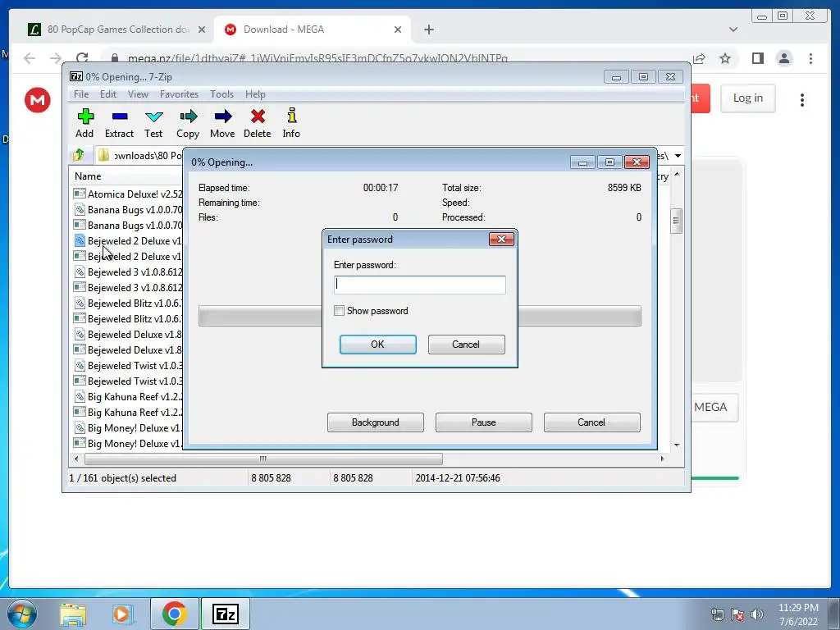The width and height of the screenshot is (840, 630).
Task: Close the Enter password dialog
Action: 501,239
